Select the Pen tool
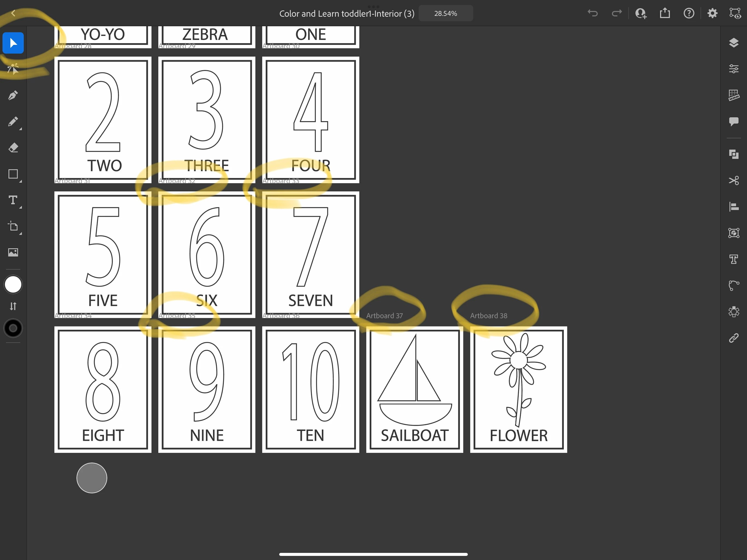The width and height of the screenshot is (747, 560). tap(13, 96)
